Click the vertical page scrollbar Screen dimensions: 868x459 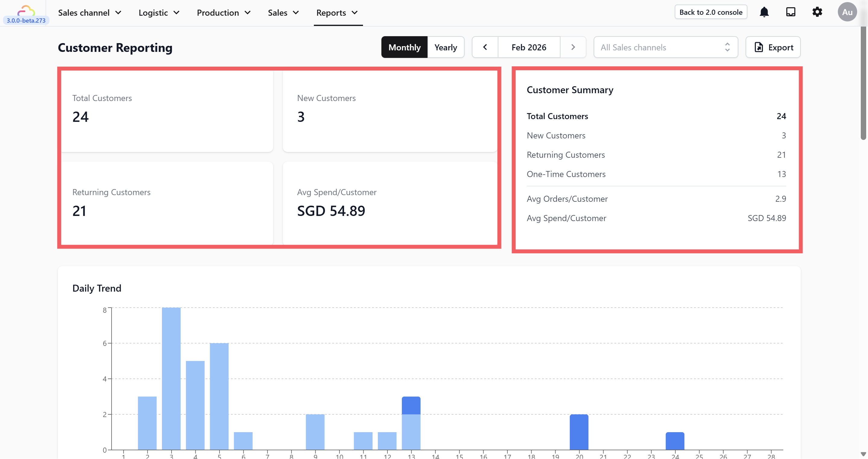coord(863,83)
